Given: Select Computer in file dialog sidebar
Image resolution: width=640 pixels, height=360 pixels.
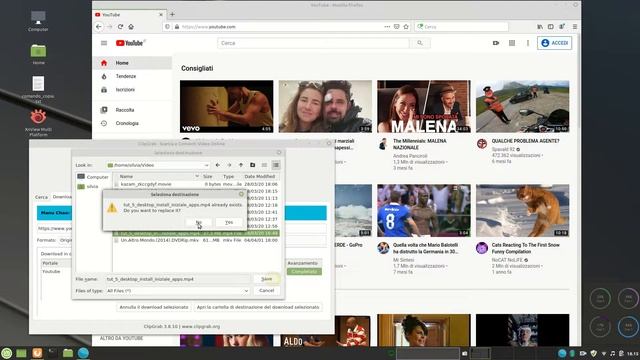Looking at the screenshot, I should [x=93, y=177].
